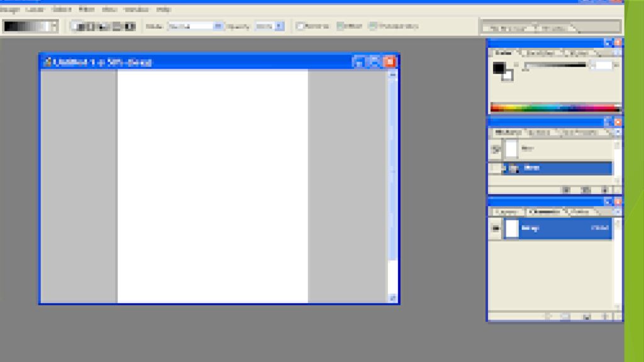Screen dimensions: 644x362
Task: Collapse the Channels panel group
Action: [x=608, y=202]
